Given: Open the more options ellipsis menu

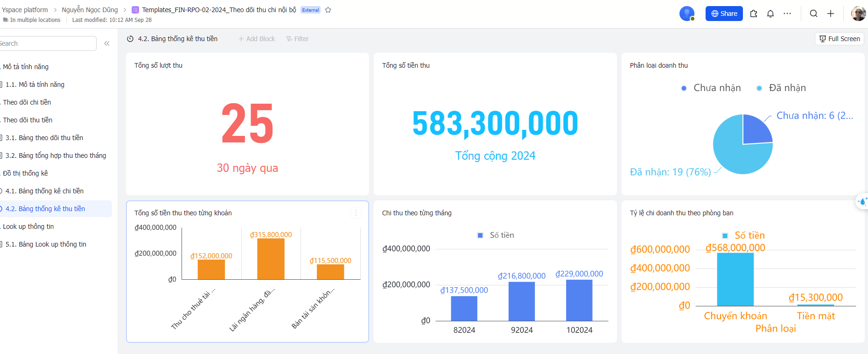Looking at the screenshot, I should click(x=787, y=14).
